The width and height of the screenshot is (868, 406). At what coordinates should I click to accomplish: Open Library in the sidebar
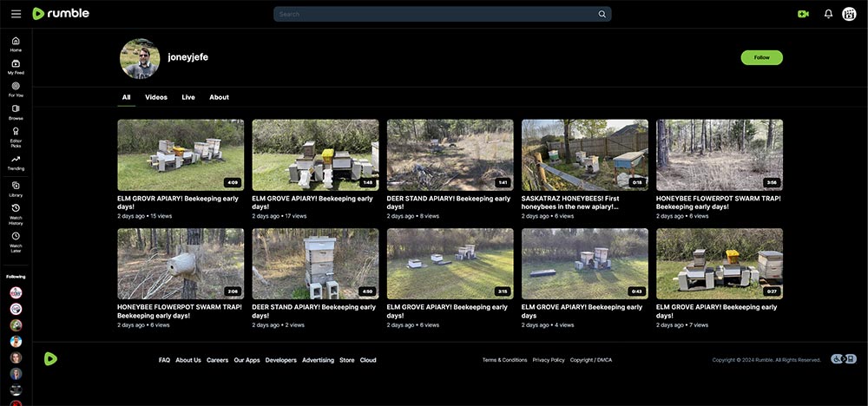pyautogui.click(x=16, y=189)
